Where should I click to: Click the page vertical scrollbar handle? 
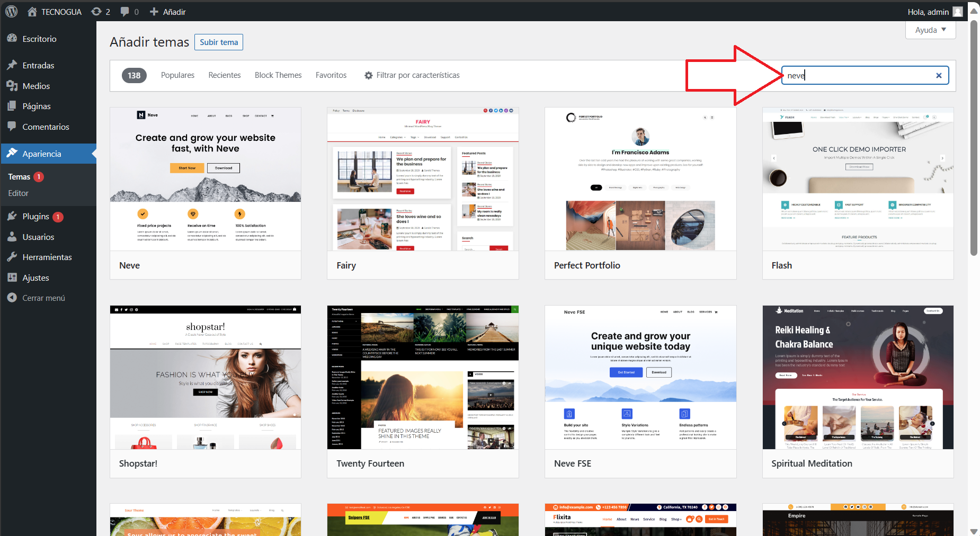tap(974, 138)
